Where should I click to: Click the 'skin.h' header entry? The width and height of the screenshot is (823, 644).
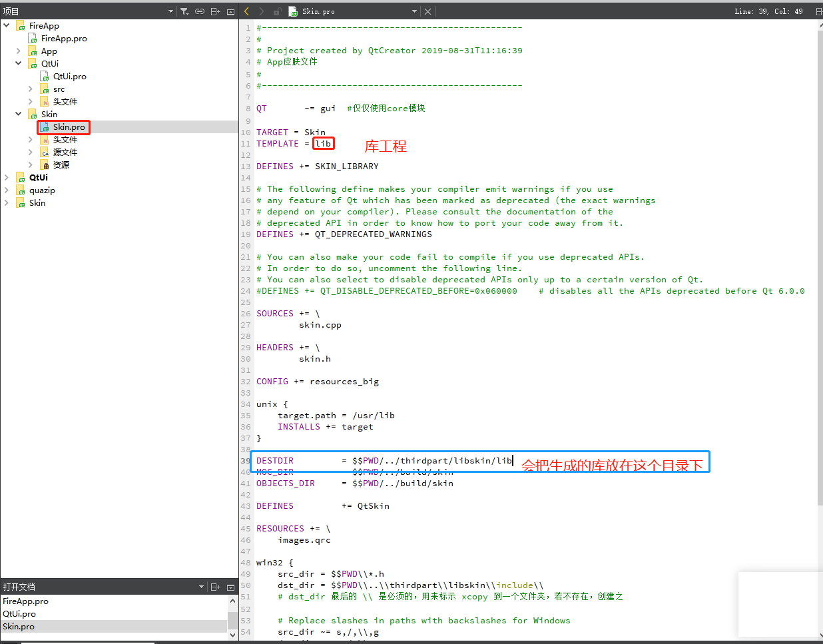(x=315, y=359)
